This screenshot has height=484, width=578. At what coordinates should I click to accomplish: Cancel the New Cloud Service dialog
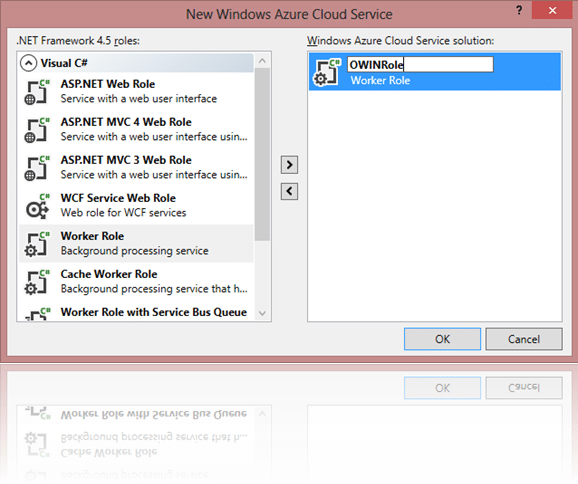(524, 339)
